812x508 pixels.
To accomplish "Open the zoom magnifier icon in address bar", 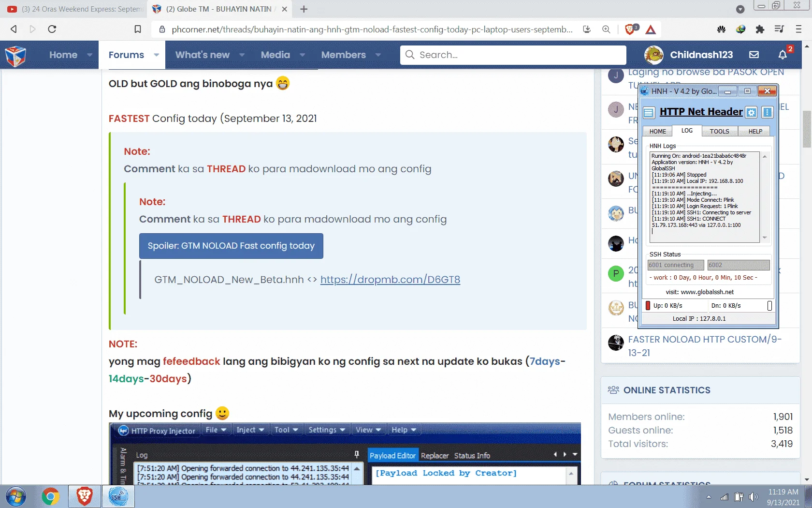I will point(606,30).
